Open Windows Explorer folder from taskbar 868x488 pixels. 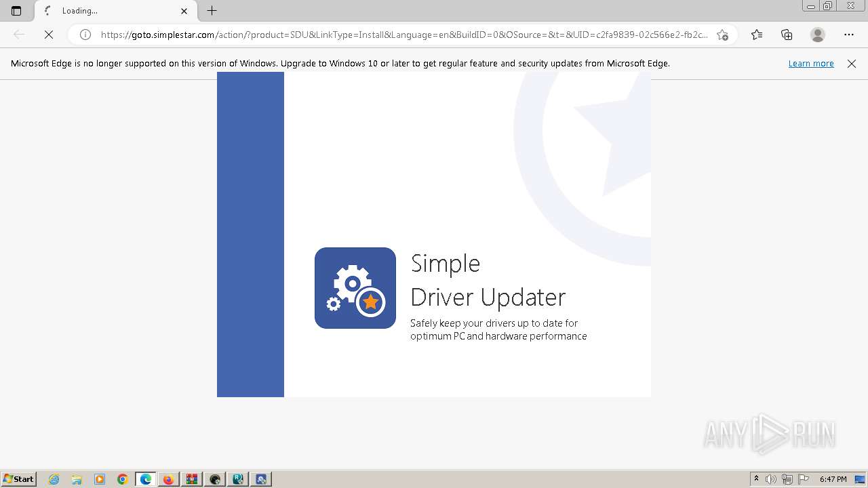(77, 479)
